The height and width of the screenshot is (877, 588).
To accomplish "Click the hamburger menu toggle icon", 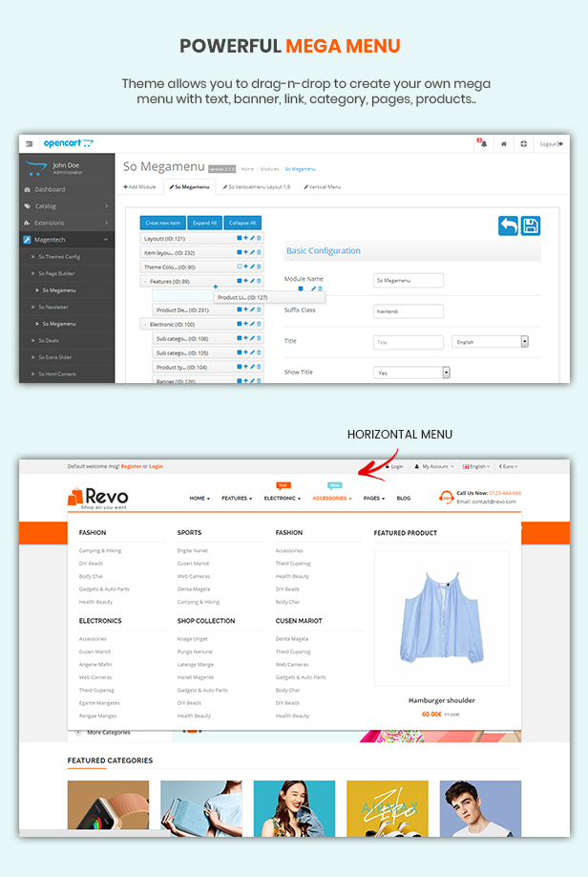I will click(30, 143).
